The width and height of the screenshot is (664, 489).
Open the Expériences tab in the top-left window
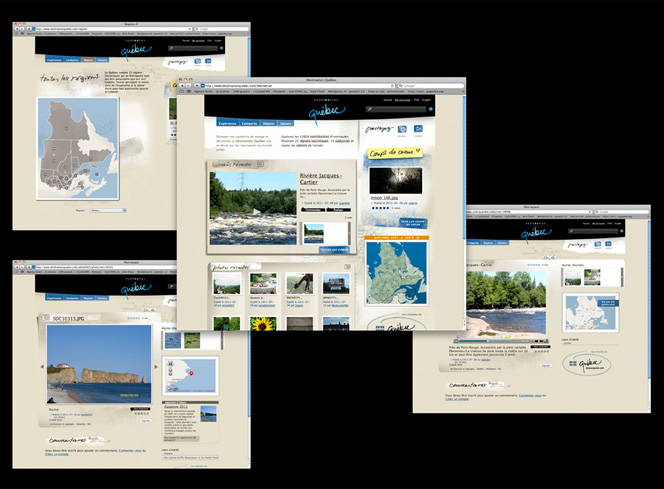tap(54, 60)
